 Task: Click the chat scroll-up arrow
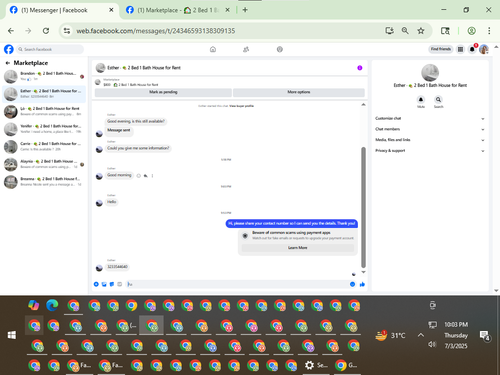click(x=363, y=105)
